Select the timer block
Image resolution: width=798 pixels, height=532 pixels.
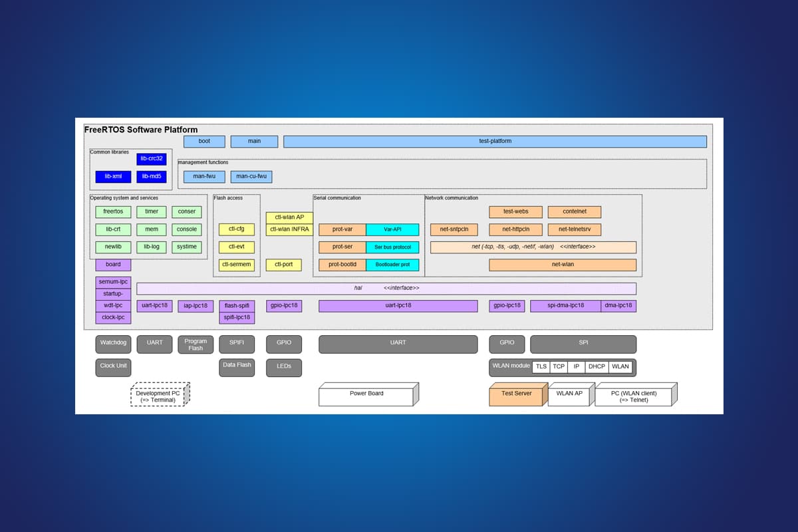click(152, 212)
